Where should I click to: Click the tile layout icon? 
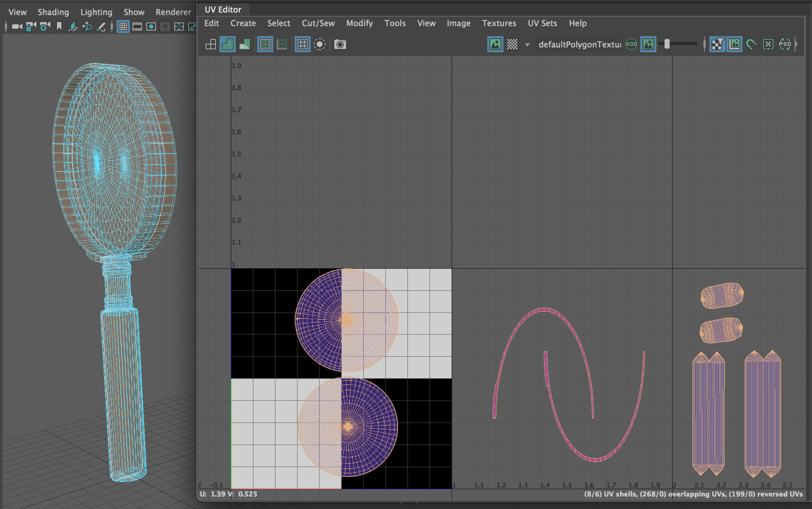210,44
